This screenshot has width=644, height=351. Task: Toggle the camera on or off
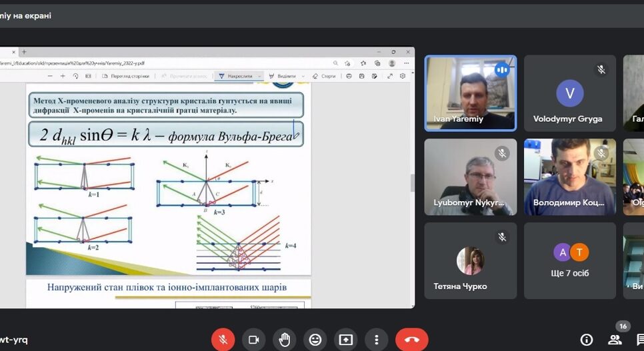coord(253,340)
